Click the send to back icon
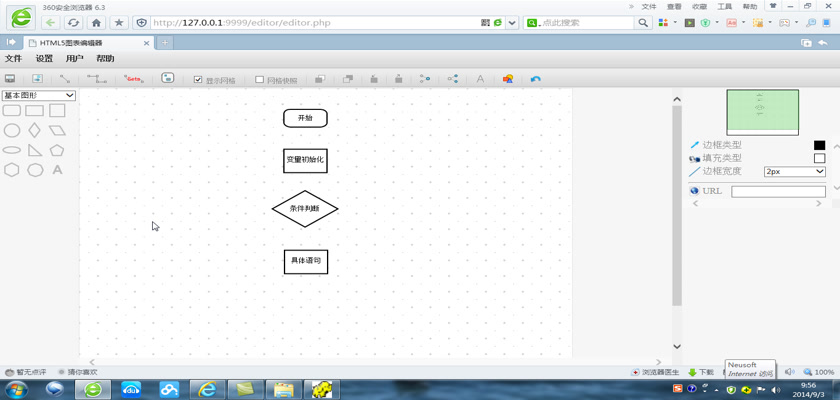This screenshot has height=400, width=840. [x=348, y=79]
